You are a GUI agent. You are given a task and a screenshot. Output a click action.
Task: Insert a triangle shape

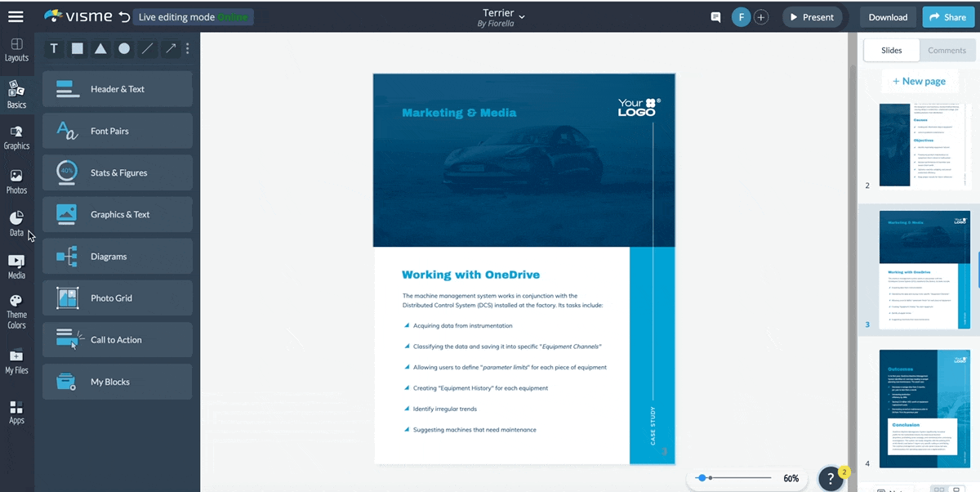pyautogui.click(x=100, y=48)
